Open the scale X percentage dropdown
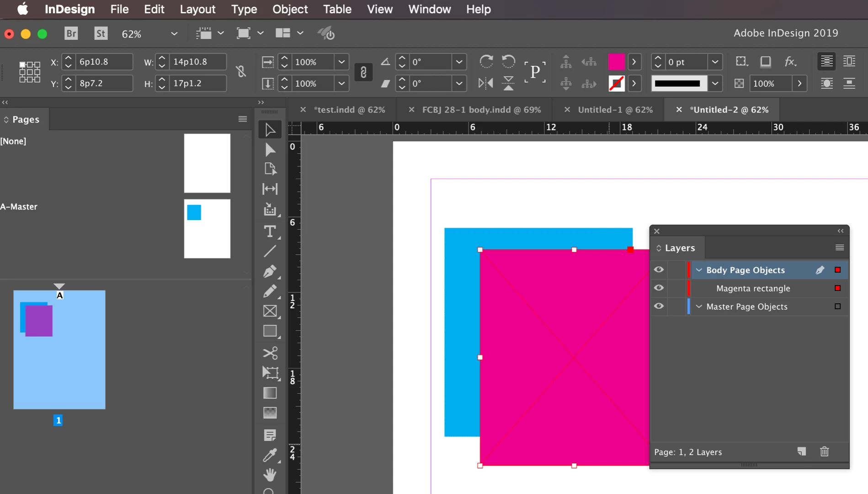The width and height of the screenshot is (868, 494). coord(341,62)
